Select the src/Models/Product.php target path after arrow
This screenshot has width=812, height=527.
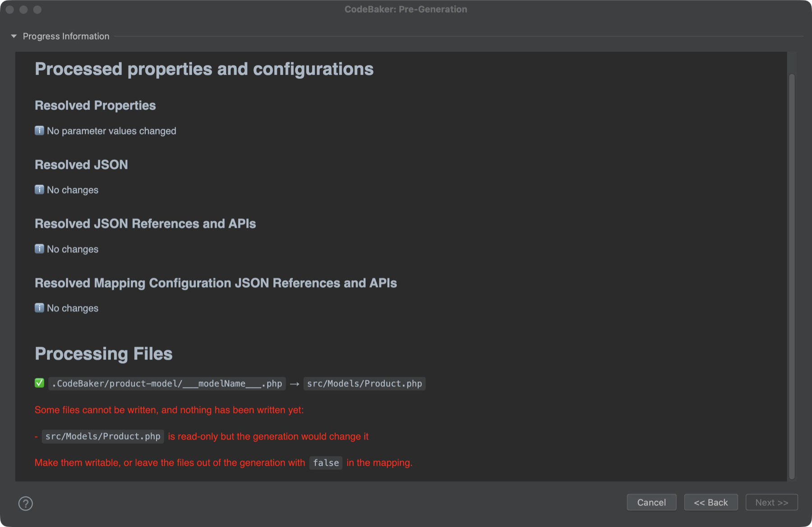[x=364, y=384]
